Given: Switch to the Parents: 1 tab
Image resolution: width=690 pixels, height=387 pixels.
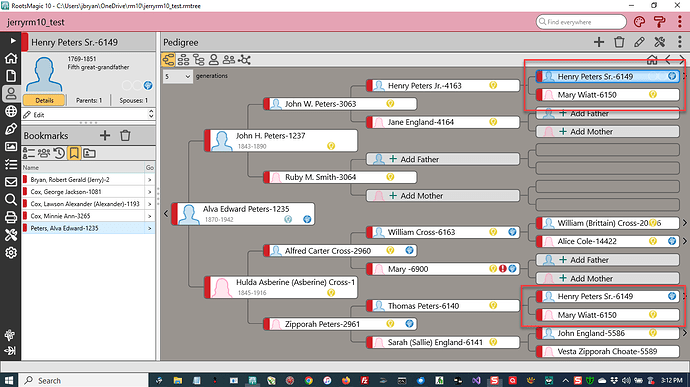Looking at the screenshot, I should tap(89, 100).
